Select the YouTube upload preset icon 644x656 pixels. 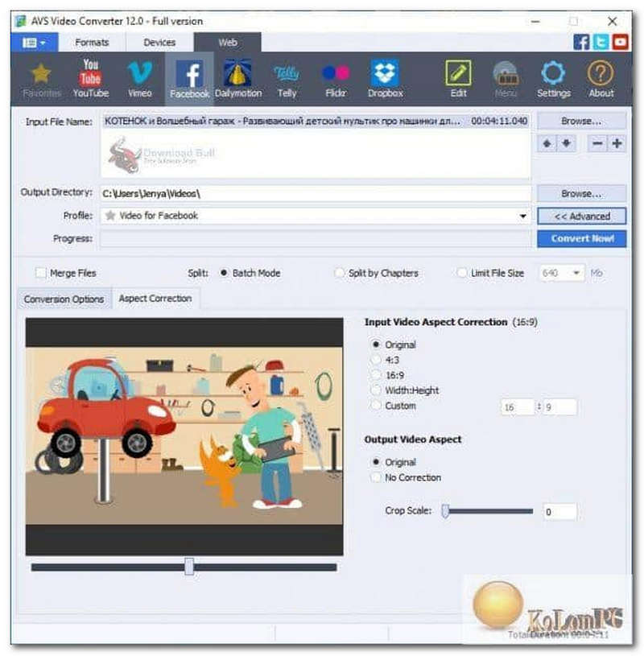pyautogui.click(x=90, y=77)
